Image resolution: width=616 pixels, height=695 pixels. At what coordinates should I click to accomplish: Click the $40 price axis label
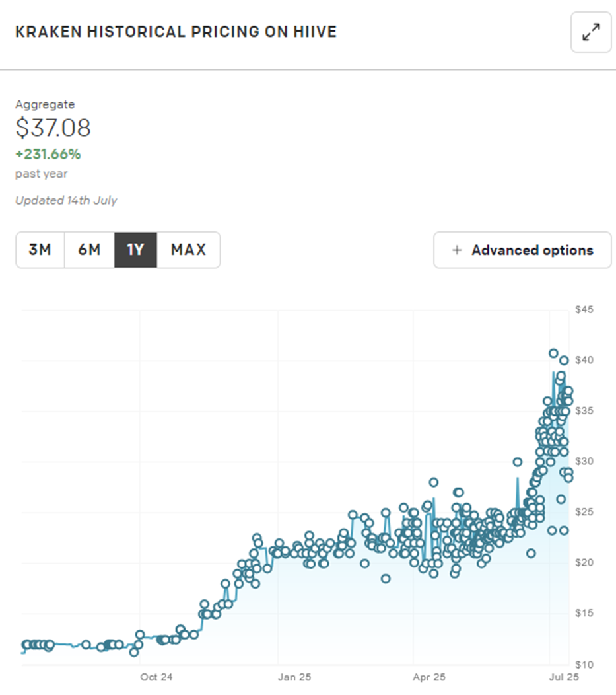584,360
